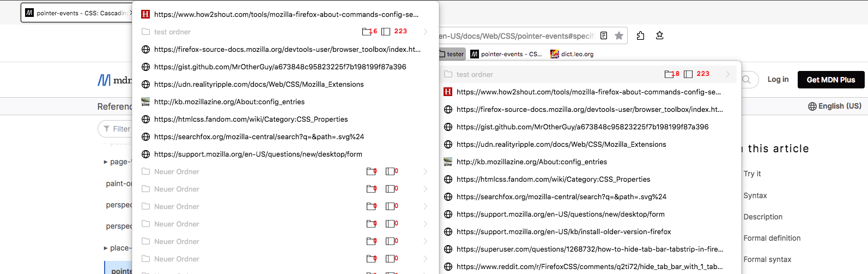Open the extensions puzzle-piece icon
The image size is (868, 274).
[640, 35]
